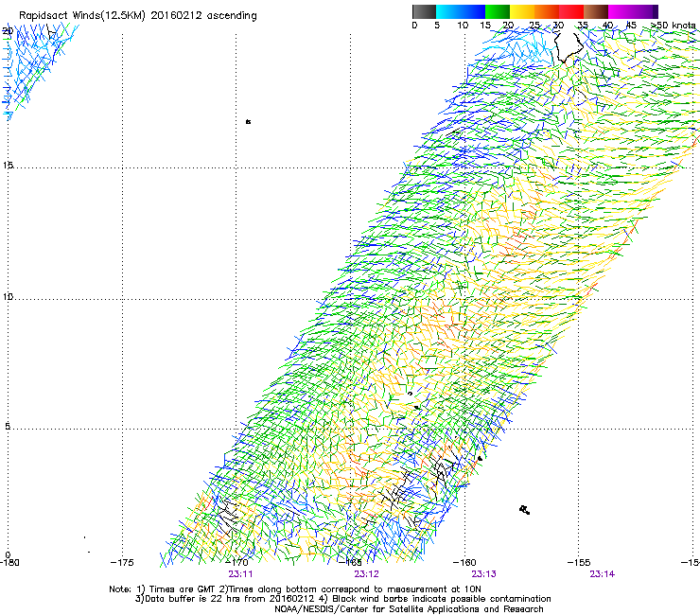
Task: Click the small black island marker near -170, 17N
Action: point(248,121)
